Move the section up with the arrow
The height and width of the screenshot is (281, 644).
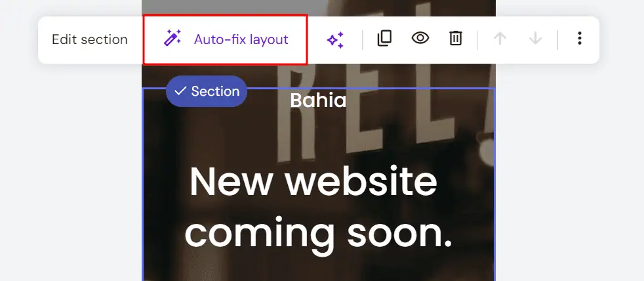coord(500,38)
